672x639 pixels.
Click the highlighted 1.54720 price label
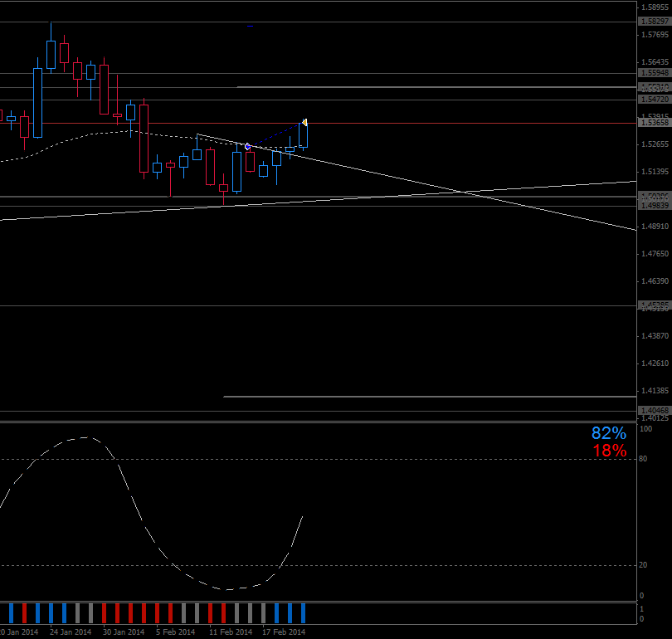click(x=655, y=100)
